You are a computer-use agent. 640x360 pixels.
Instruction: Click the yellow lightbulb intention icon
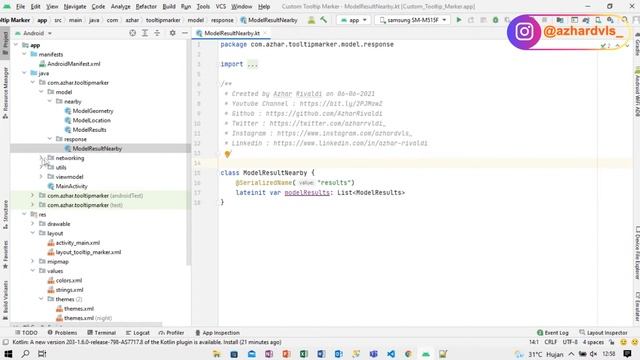tap(227, 154)
